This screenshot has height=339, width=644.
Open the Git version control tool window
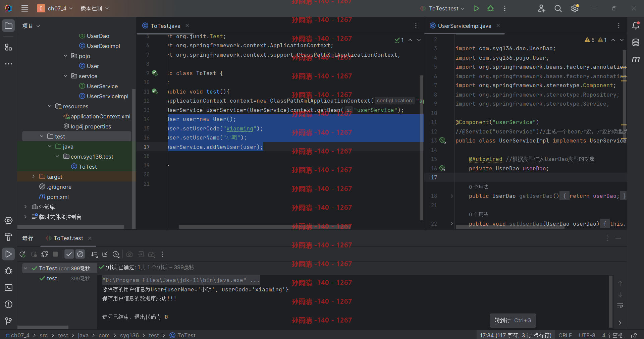click(8, 321)
